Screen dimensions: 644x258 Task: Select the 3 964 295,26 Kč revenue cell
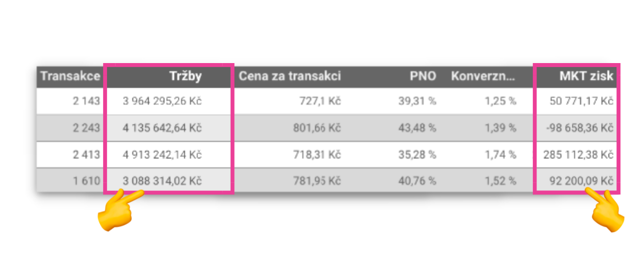pyautogui.click(x=162, y=101)
